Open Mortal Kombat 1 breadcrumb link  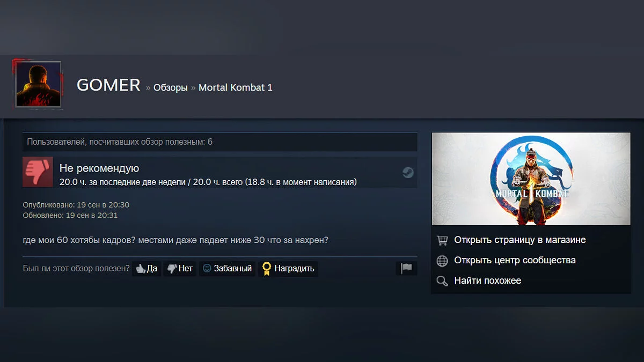[236, 87]
